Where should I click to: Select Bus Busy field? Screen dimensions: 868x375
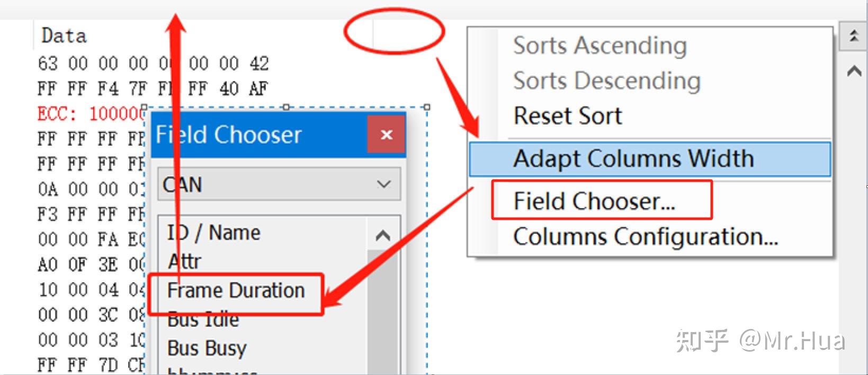click(x=207, y=349)
